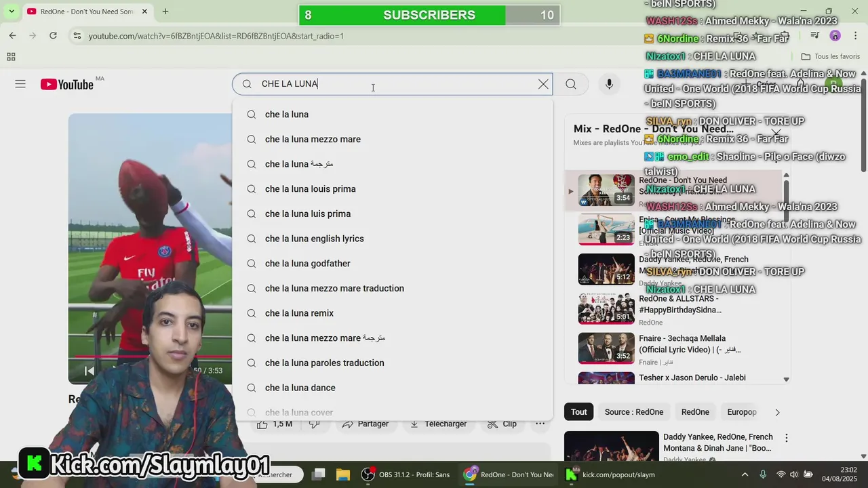Start voice search with the microphone icon

[609, 84]
